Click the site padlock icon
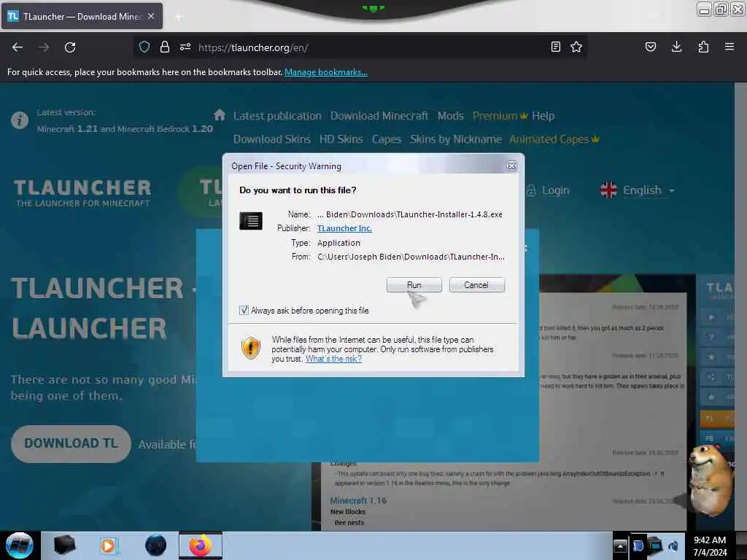Screen dimensions: 747x560 point(165,47)
